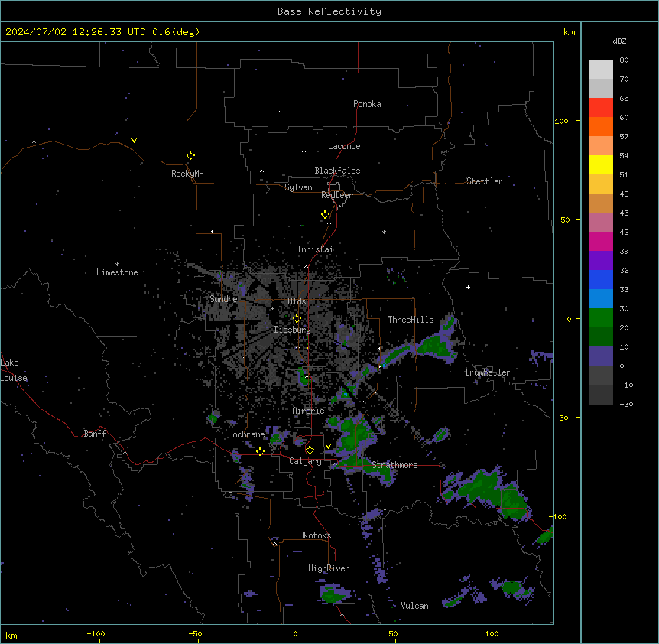Click the -100 tick on bottom axis
The image size is (659, 644).
pos(96,633)
